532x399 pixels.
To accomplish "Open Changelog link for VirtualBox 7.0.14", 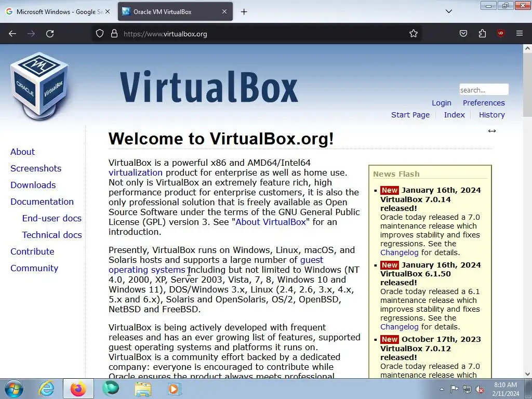I will tap(400, 252).
